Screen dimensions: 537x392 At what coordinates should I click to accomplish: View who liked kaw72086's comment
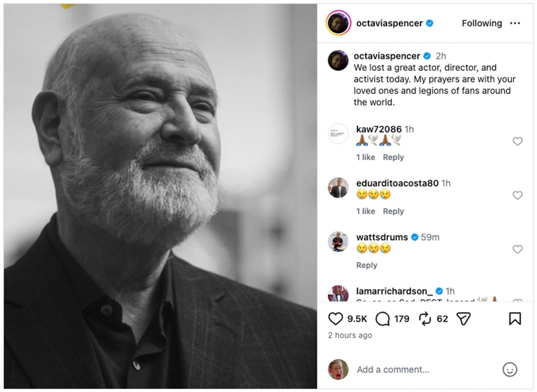point(365,157)
